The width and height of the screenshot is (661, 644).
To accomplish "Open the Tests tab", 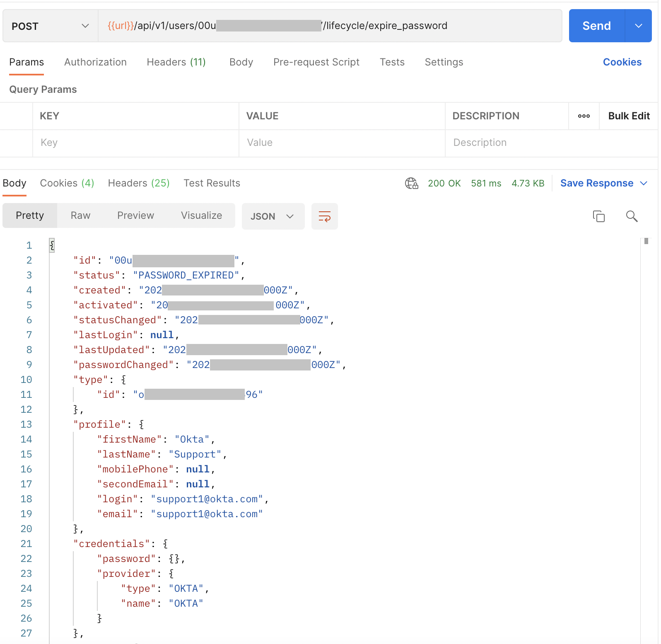I will coord(392,62).
